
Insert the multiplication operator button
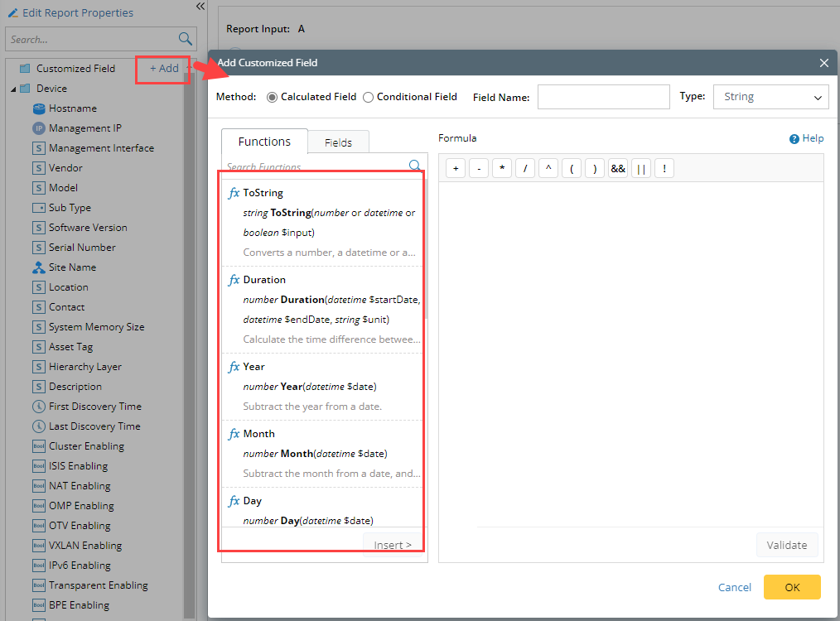click(502, 169)
